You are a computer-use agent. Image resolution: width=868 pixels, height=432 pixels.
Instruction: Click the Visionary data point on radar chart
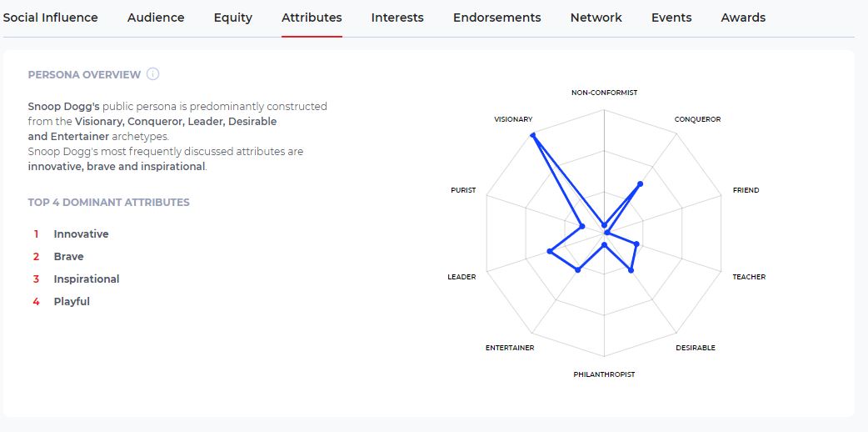[x=533, y=135]
